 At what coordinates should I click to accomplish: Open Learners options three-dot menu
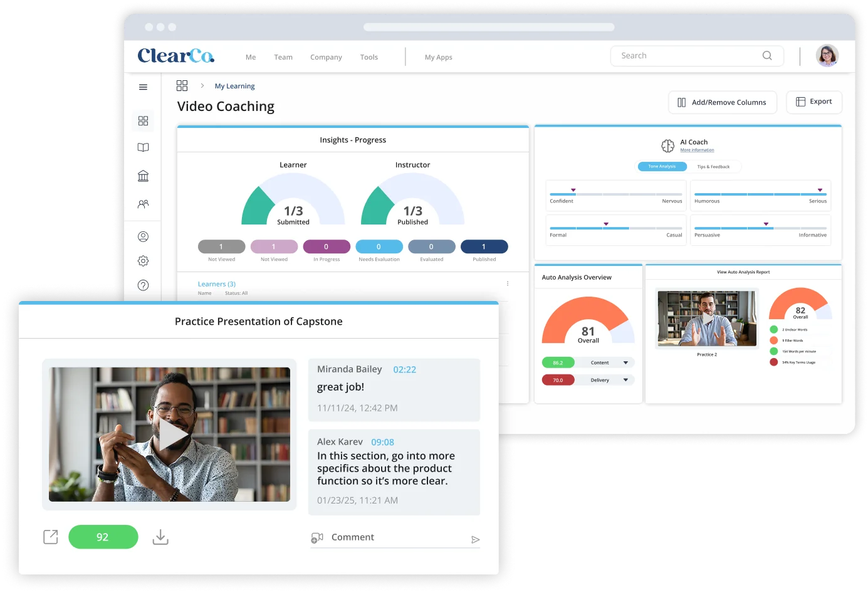click(508, 283)
